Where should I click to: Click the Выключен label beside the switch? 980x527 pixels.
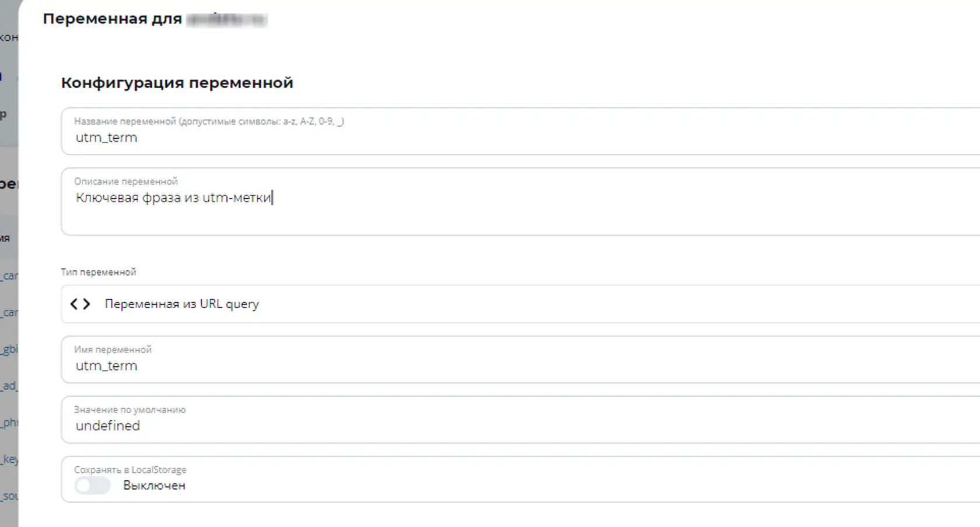click(x=154, y=486)
